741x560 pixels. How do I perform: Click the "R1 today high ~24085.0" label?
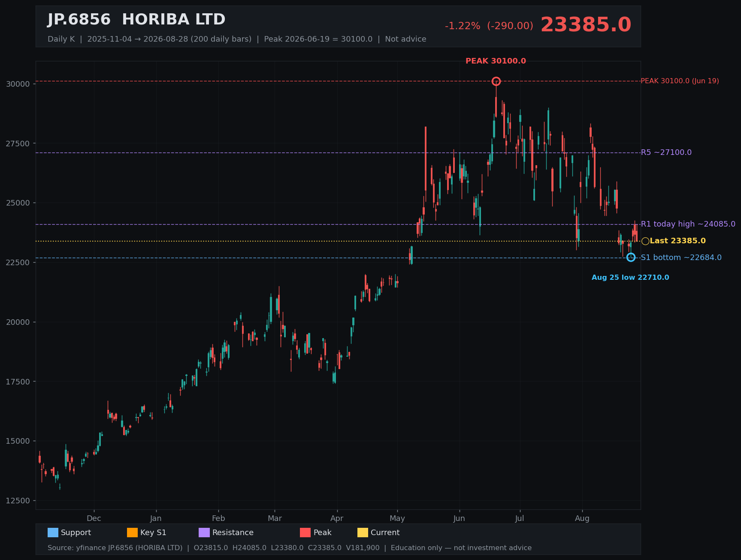pyautogui.click(x=688, y=224)
